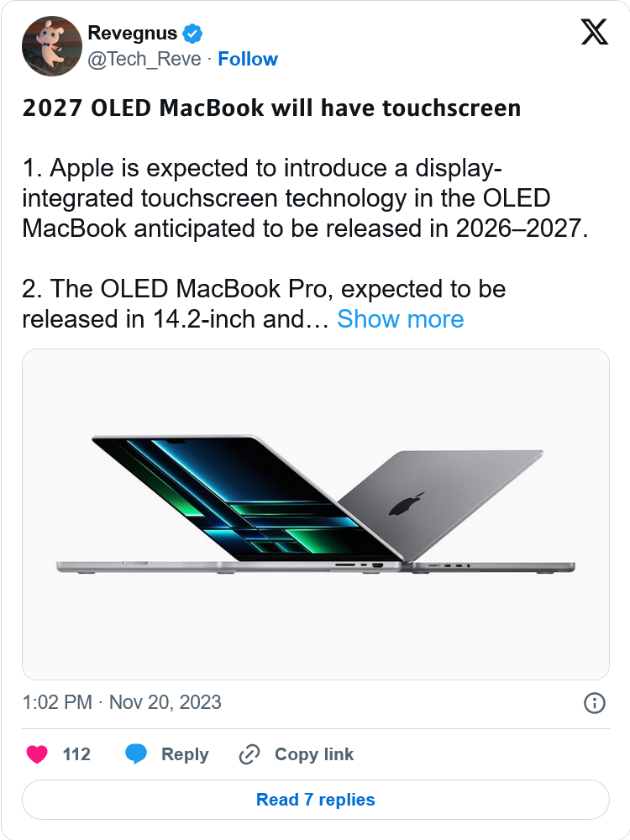
Task: Click the 112 likes count
Action: (76, 754)
